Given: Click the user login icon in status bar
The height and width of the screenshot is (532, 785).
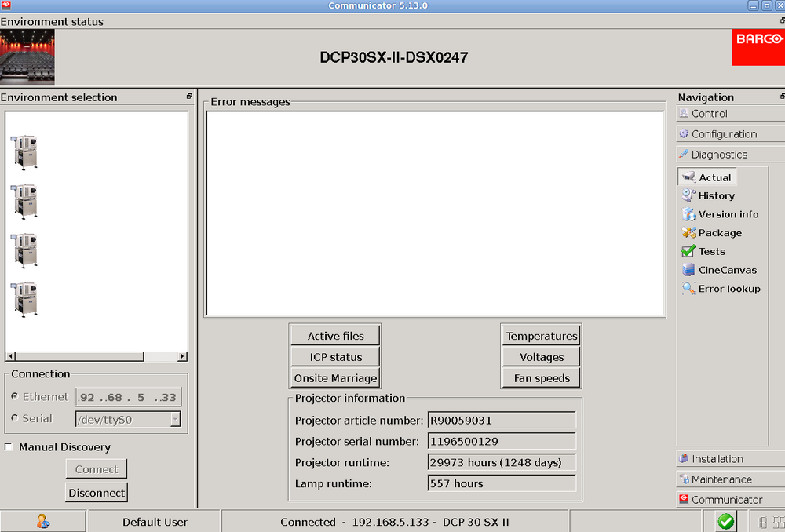Looking at the screenshot, I should (x=43, y=522).
